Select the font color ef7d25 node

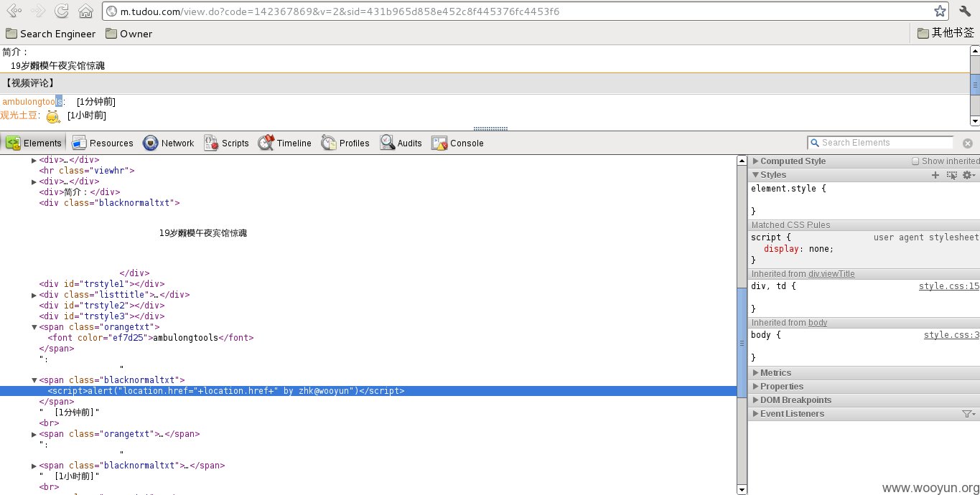click(x=151, y=338)
